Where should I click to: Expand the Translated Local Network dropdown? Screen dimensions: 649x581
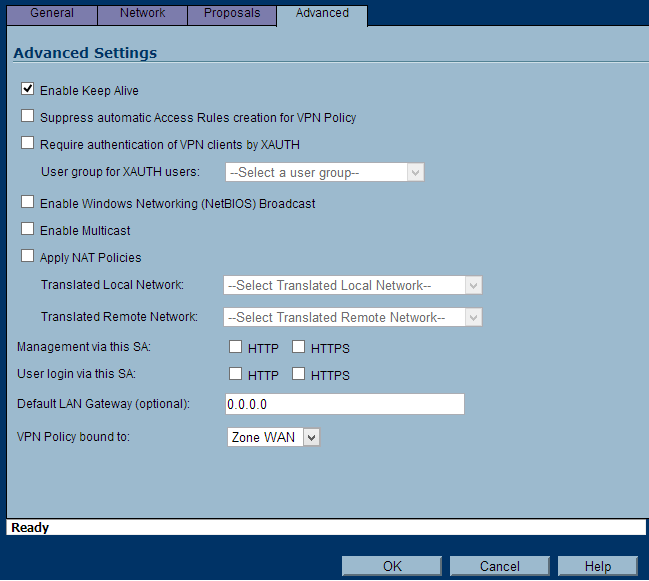click(x=353, y=285)
